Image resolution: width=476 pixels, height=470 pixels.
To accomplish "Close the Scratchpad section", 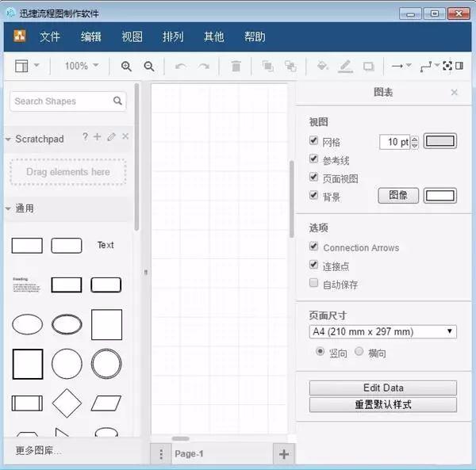I will click(x=125, y=136).
